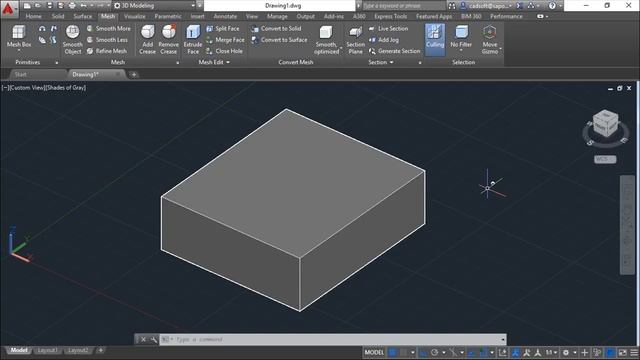Switch to the Surface ribbon tab
This screenshot has width=640, height=360.
pos(82,16)
